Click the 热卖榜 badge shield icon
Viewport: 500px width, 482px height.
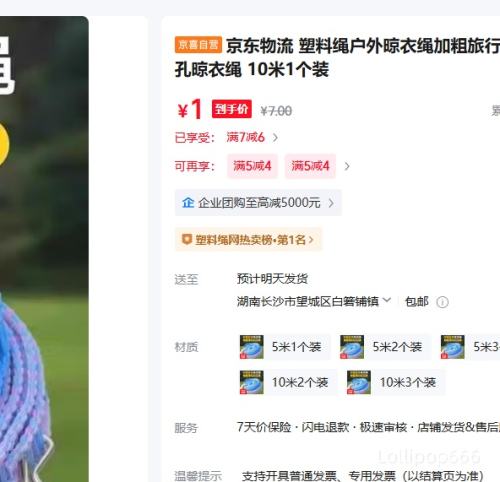(186, 239)
